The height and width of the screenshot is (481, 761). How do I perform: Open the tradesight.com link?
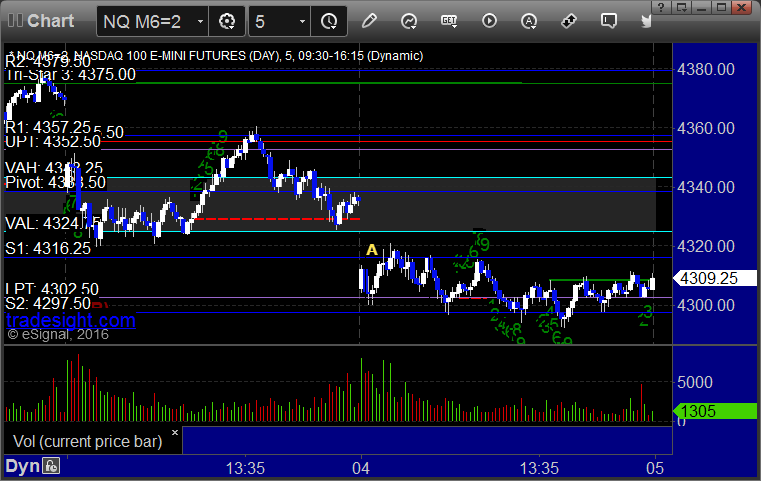pos(71,320)
